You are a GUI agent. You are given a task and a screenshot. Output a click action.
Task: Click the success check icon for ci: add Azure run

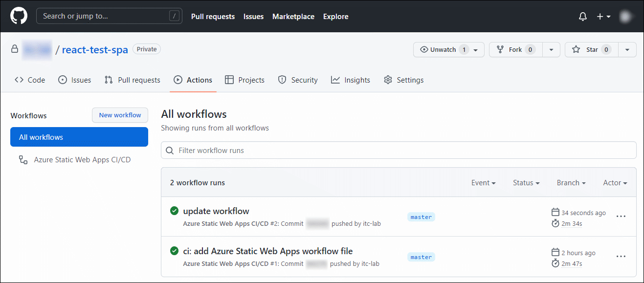pos(174,251)
